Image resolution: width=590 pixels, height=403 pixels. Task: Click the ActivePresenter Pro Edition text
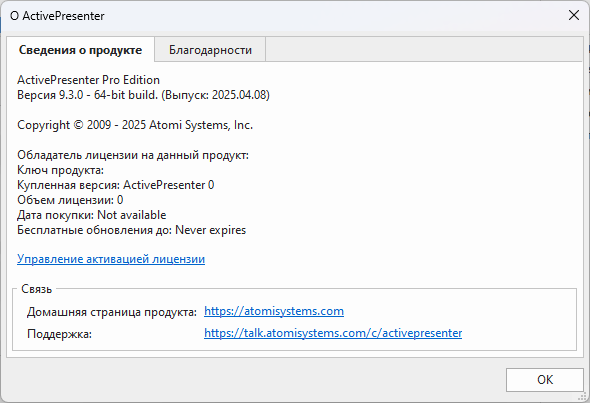pyautogui.click(x=88, y=80)
